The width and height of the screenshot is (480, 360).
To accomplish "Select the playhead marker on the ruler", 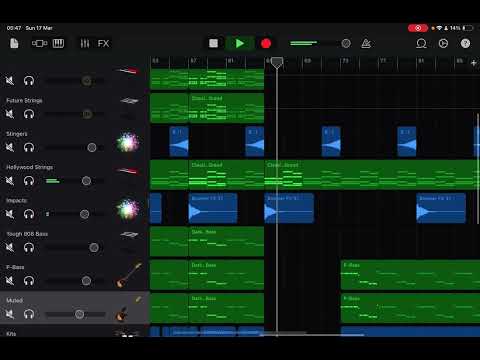I will (x=277, y=62).
